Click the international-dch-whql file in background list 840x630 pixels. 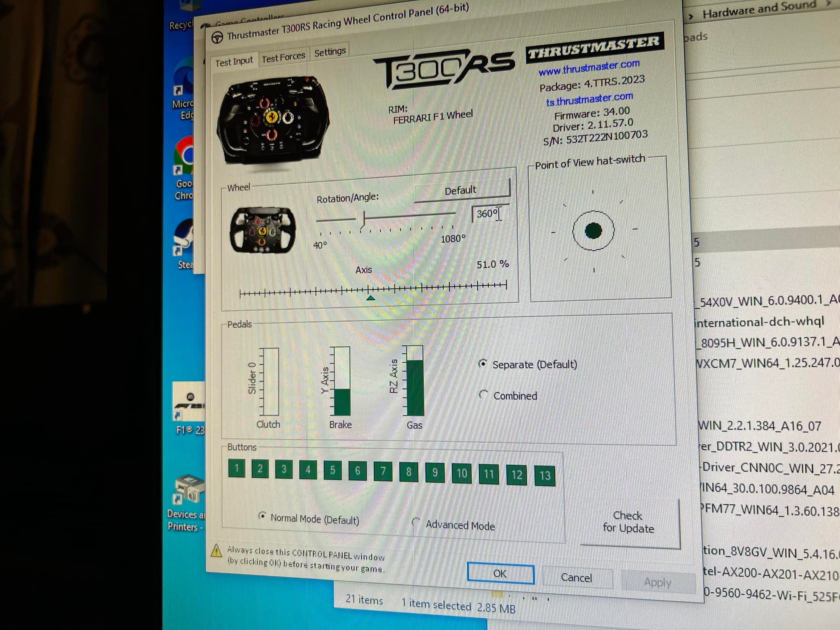pyautogui.click(x=760, y=322)
